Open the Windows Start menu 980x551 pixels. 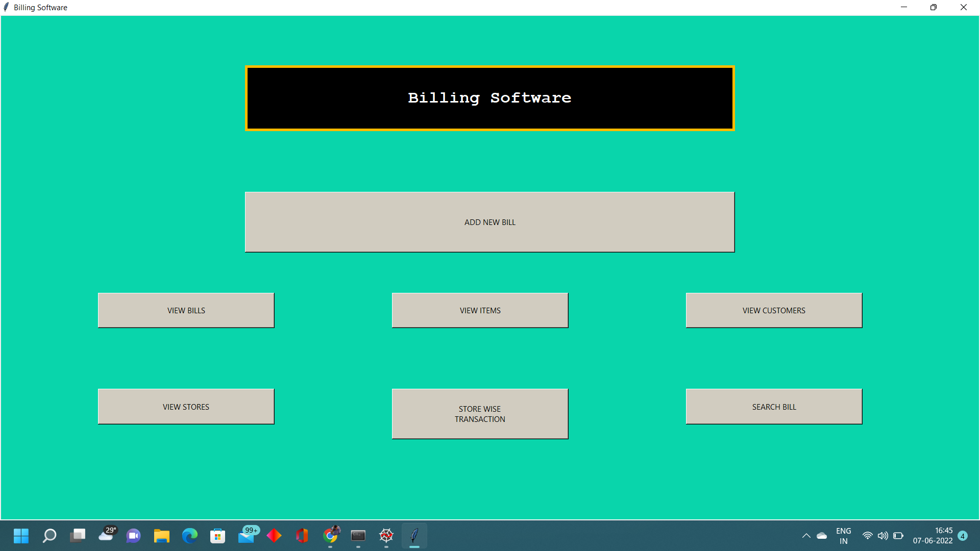coord(21,536)
